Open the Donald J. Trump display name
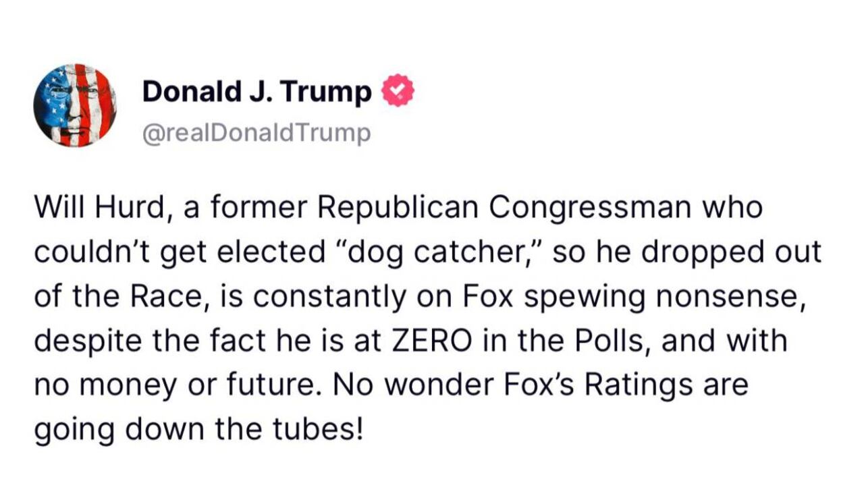The height and width of the screenshot is (504, 864). click(x=256, y=92)
